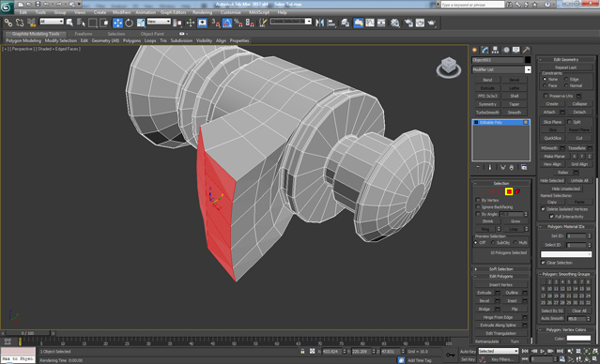Click the Hide Selected button
600x364 pixels.
click(x=552, y=180)
